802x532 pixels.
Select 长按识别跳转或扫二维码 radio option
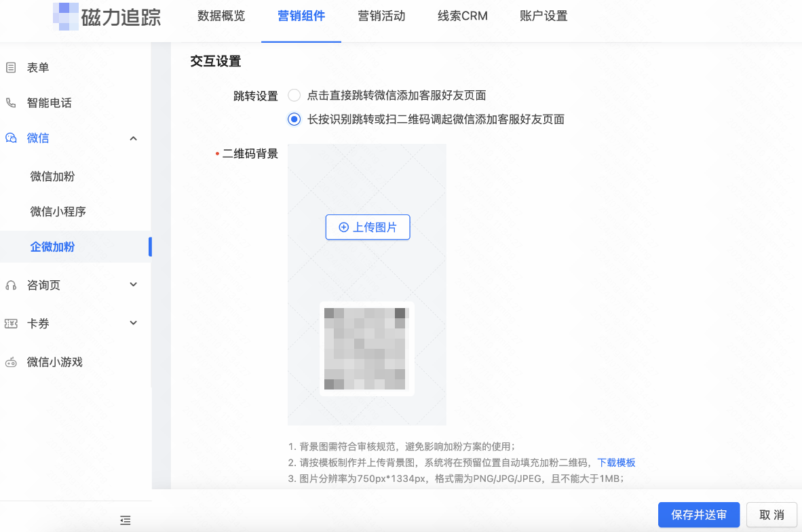(294, 119)
